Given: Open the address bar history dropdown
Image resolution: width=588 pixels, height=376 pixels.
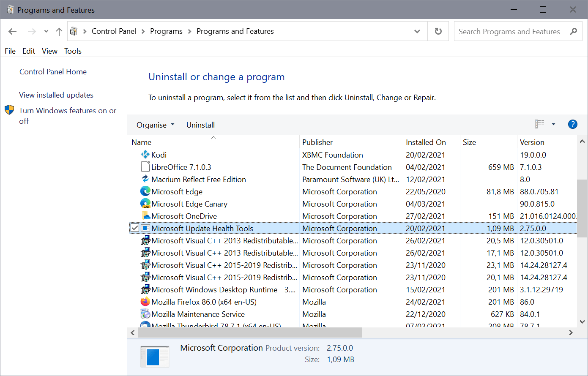Looking at the screenshot, I should coord(417,31).
